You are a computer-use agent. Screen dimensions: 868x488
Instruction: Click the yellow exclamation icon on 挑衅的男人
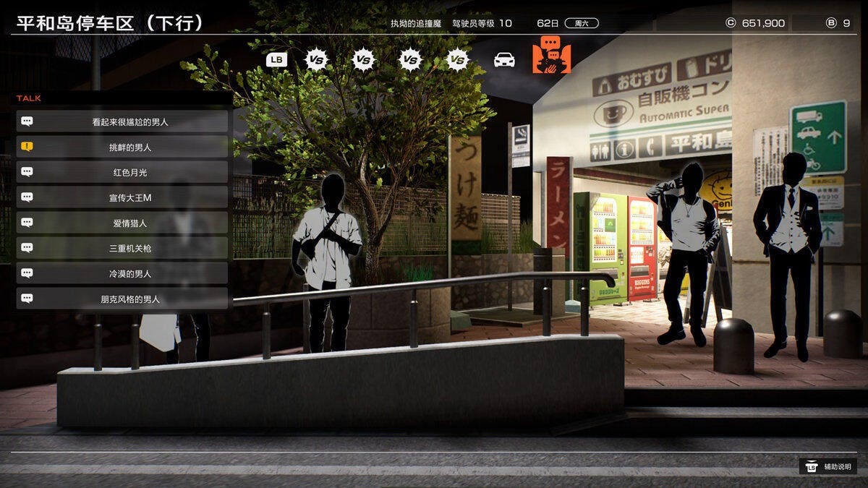(x=27, y=147)
